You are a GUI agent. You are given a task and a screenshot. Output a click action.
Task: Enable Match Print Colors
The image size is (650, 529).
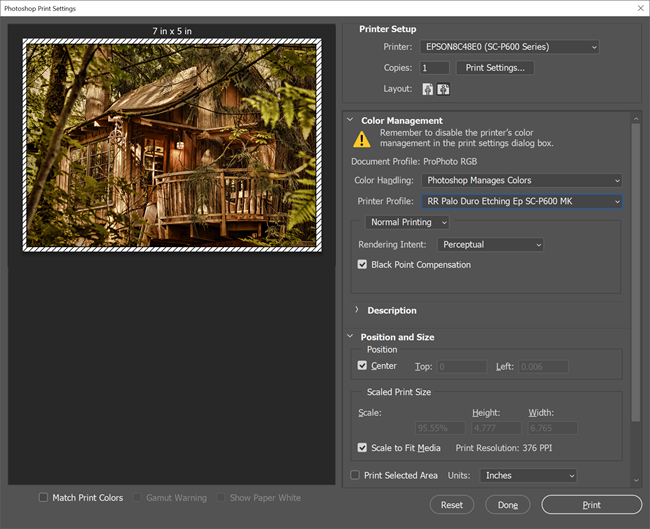43,497
